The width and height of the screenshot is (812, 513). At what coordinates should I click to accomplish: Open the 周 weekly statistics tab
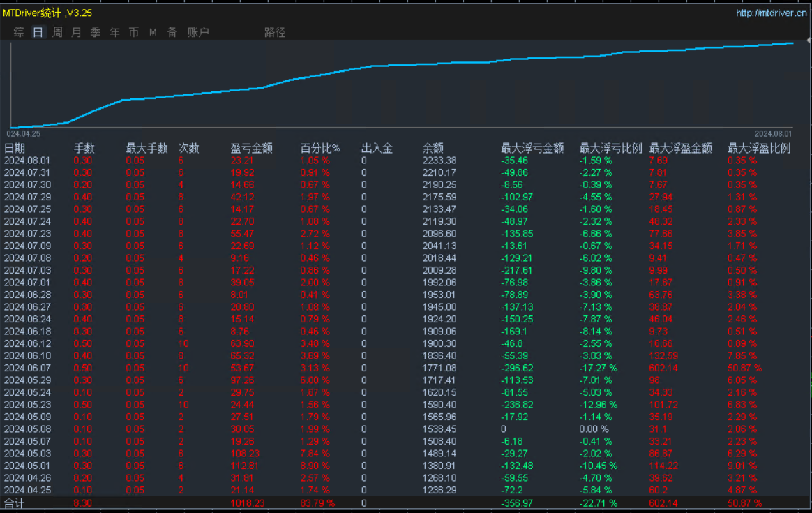57,32
